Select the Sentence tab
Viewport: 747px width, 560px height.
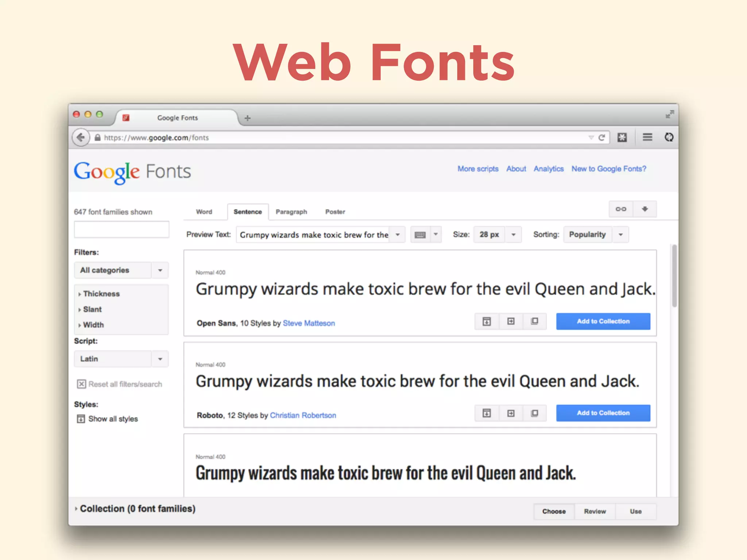(x=248, y=212)
